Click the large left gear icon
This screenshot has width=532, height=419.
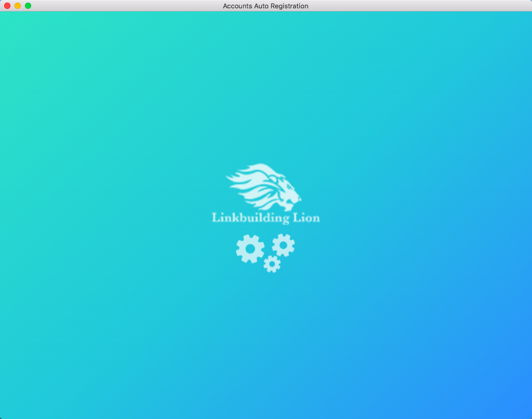coord(250,248)
